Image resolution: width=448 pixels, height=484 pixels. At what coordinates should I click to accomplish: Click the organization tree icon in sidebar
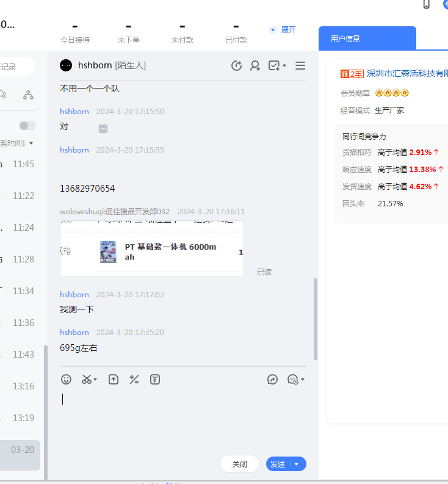tap(28, 95)
